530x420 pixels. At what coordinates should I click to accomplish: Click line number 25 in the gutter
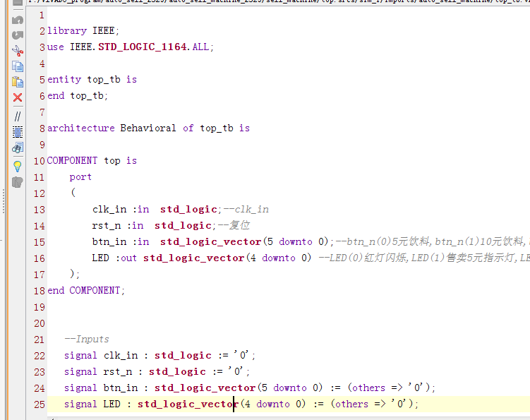point(40,404)
